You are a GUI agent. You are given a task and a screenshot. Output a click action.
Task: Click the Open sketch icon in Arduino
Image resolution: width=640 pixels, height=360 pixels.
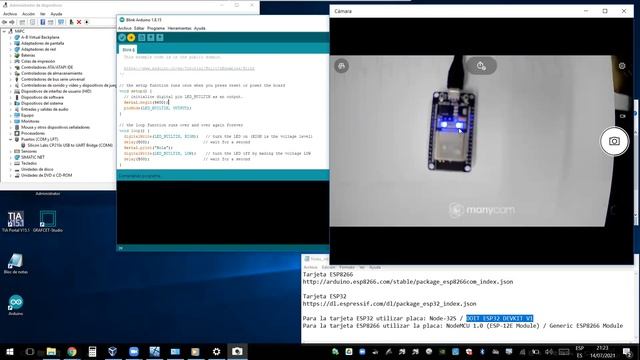coord(151,38)
